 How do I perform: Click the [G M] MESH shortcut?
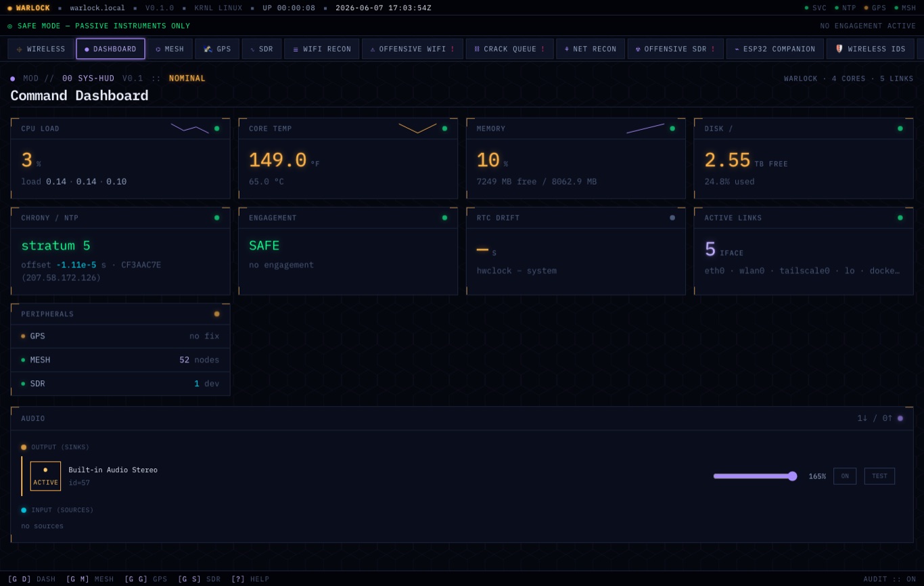coord(90,579)
